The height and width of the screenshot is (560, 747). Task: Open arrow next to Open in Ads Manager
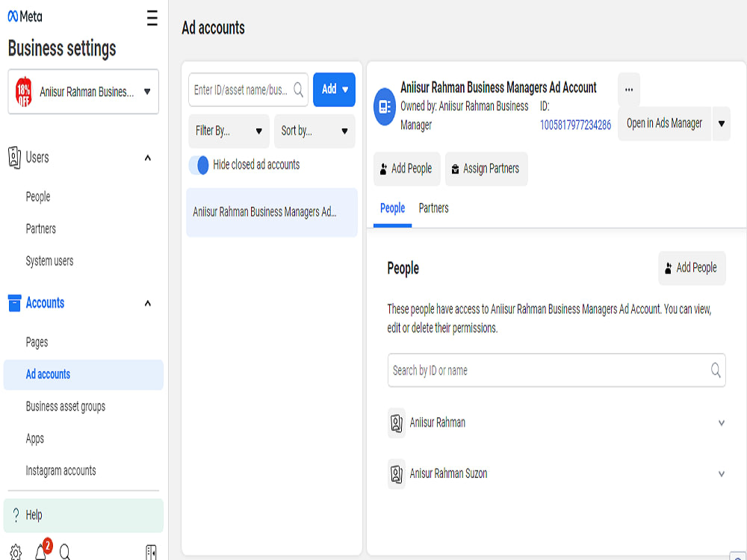[722, 124]
